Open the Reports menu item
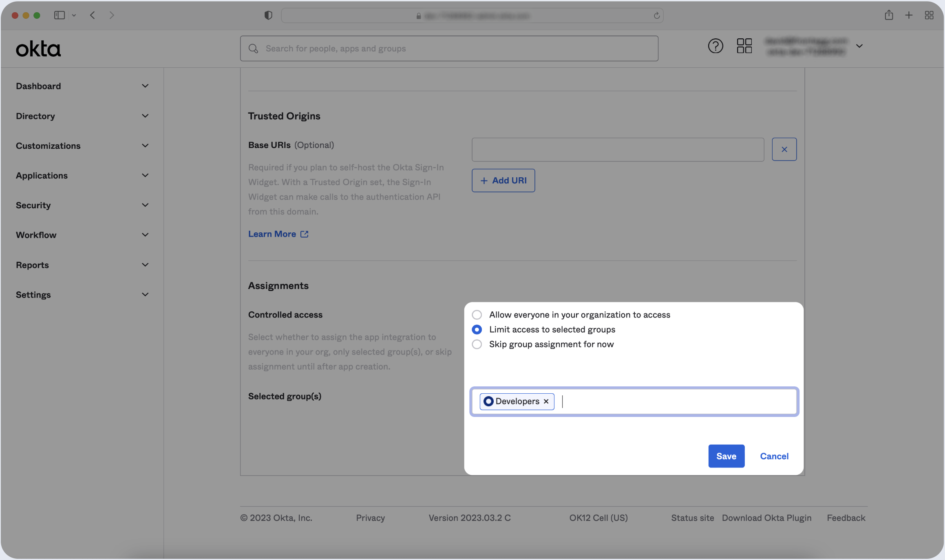This screenshot has height=560, width=945. pyautogui.click(x=32, y=265)
